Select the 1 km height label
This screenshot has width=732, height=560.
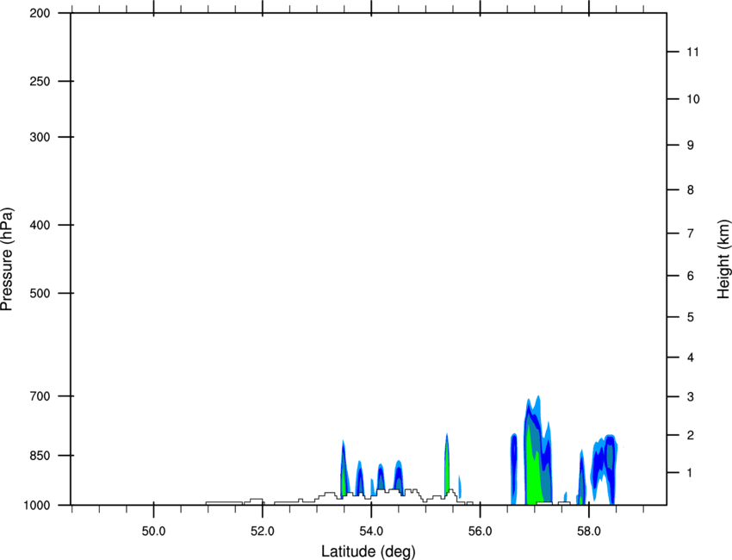click(x=691, y=473)
